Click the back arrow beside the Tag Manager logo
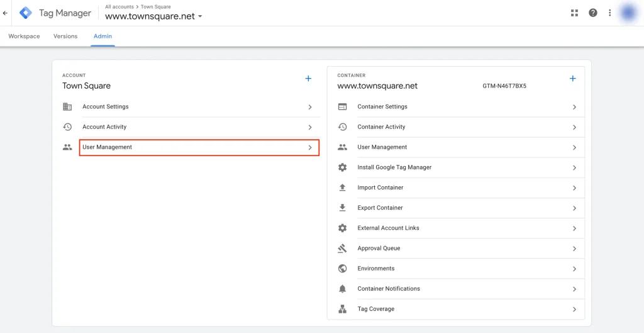The width and height of the screenshot is (644, 333). point(5,13)
